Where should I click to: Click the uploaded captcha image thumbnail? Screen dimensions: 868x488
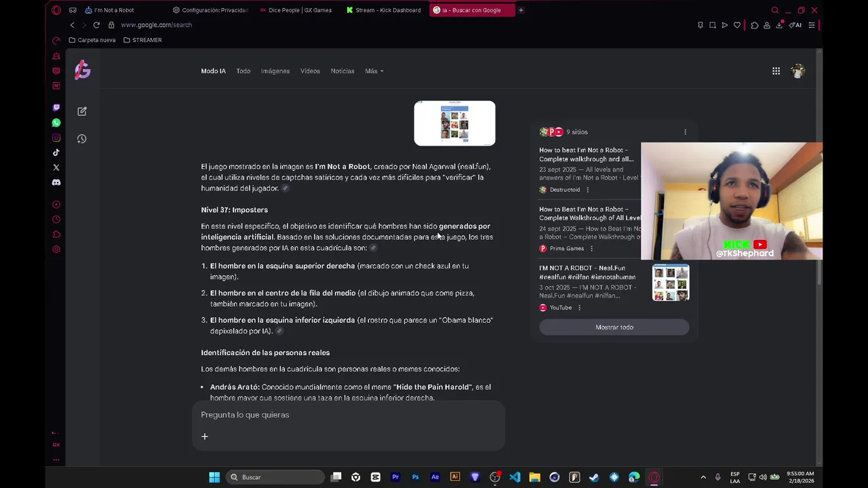coord(454,123)
